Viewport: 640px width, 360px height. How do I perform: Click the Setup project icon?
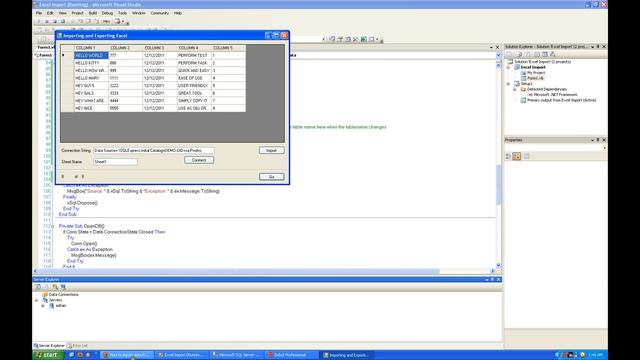pos(517,84)
